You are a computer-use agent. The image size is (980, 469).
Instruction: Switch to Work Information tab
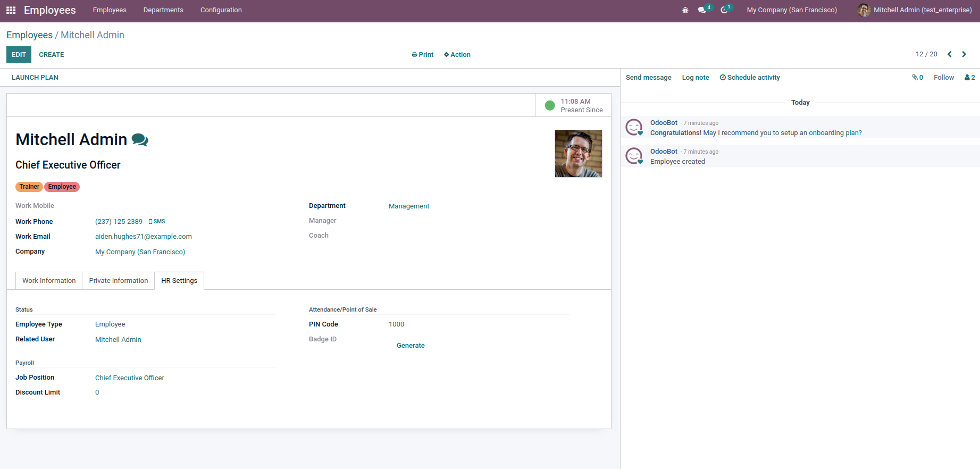[x=49, y=281]
